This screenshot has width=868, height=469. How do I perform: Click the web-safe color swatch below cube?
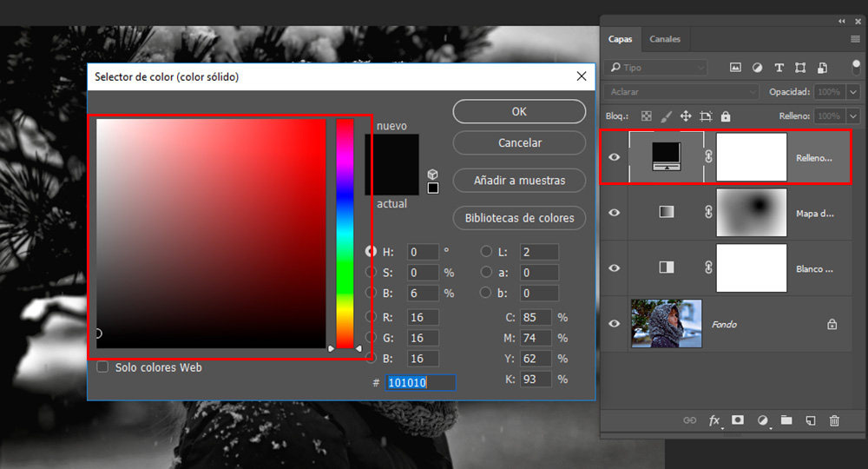click(x=433, y=188)
